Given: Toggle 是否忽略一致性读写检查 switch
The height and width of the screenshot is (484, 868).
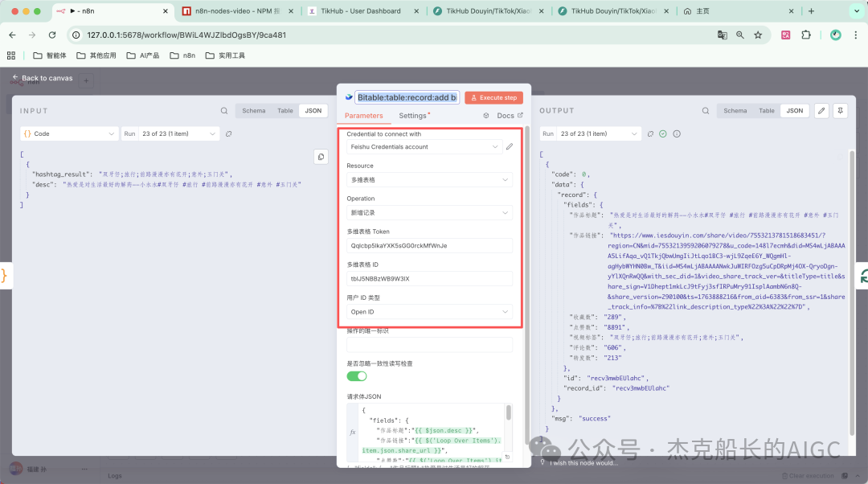Looking at the screenshot, I should (x=357, y=376).
